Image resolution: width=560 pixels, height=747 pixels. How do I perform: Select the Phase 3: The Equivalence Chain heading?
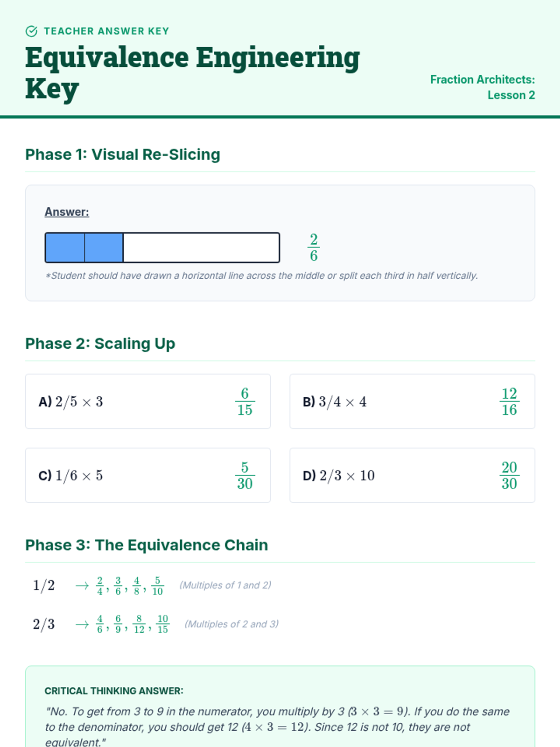point(147,545)
